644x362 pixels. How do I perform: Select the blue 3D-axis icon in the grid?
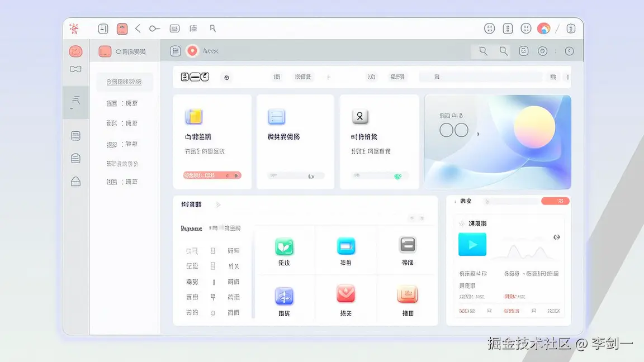[x=284, y=297]
